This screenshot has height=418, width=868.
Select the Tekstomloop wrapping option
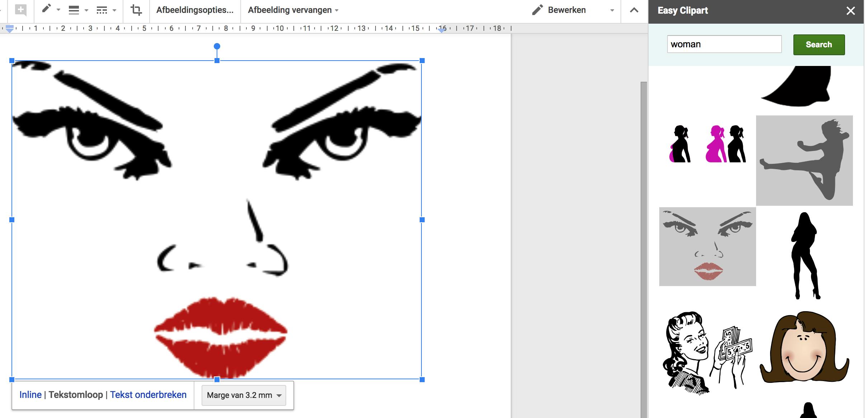point(76,395)
